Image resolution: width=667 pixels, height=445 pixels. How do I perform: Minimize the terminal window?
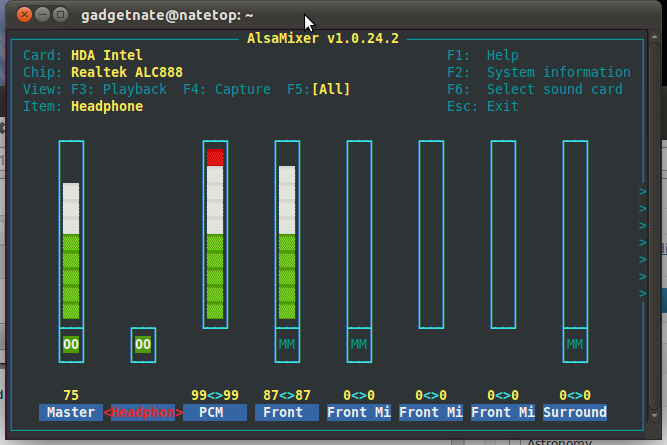tap(43, 15)
